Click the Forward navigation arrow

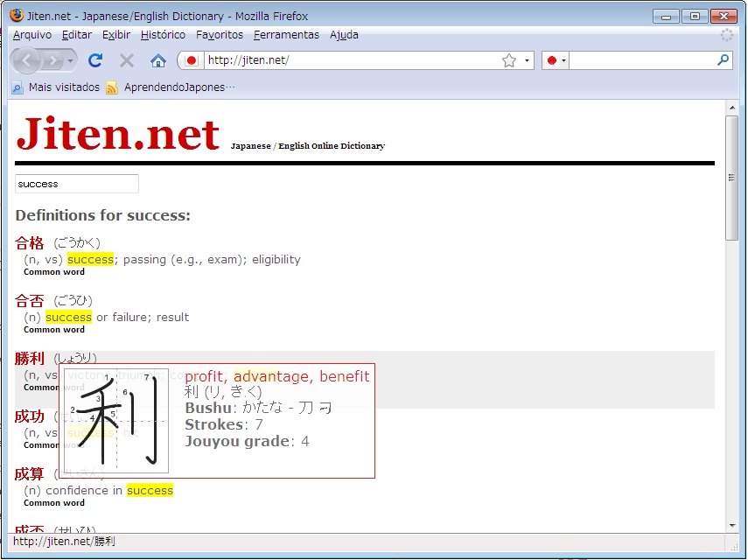coord(55,60)
